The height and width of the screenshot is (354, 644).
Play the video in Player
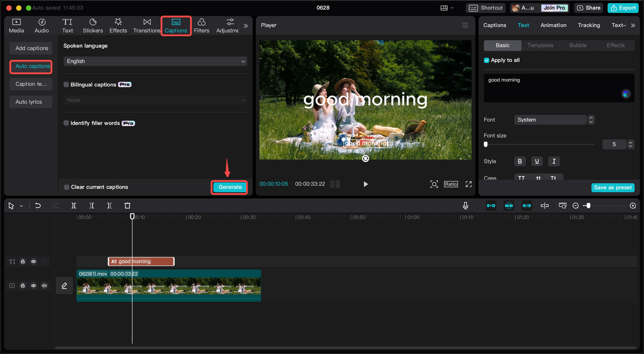[366, 184]
